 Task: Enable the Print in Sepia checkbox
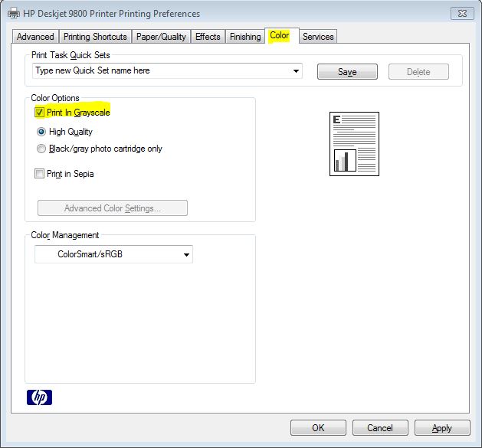(x=39, y=174)
